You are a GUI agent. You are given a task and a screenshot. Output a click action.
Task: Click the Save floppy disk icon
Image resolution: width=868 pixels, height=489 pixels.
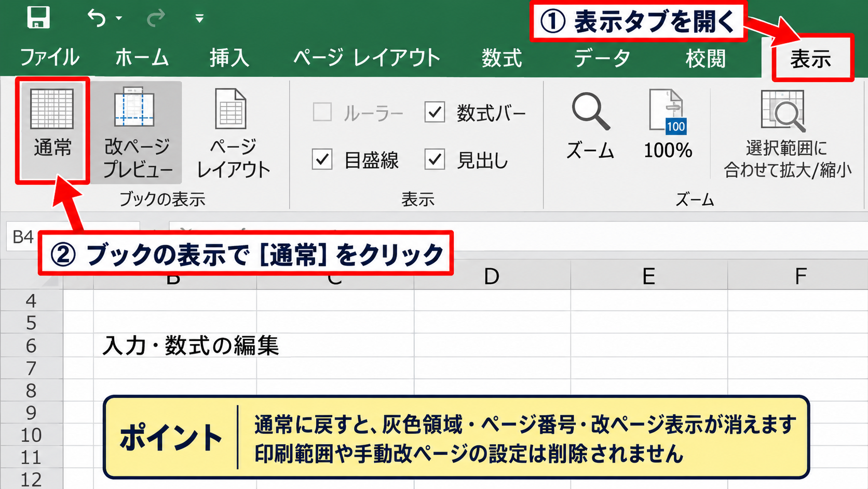(x=38, y=18)
